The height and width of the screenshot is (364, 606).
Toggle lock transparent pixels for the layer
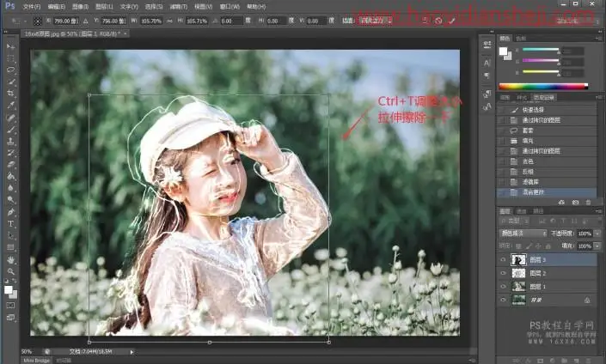pyautogui.click(x=518, y=246)
